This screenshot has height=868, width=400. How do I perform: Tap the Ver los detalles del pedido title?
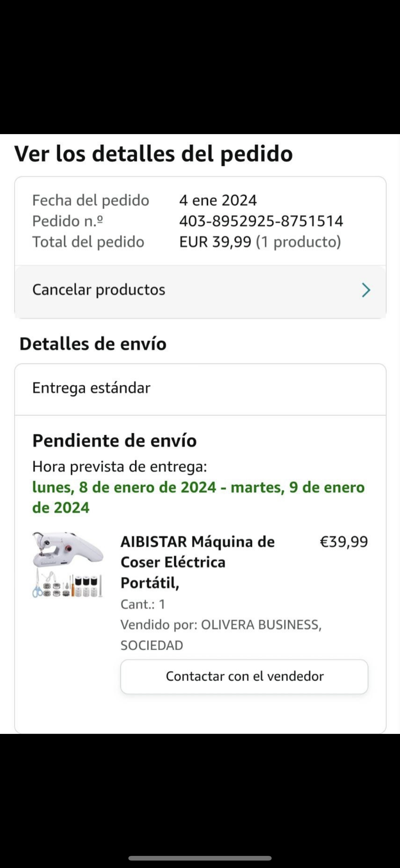click(153, 154)
